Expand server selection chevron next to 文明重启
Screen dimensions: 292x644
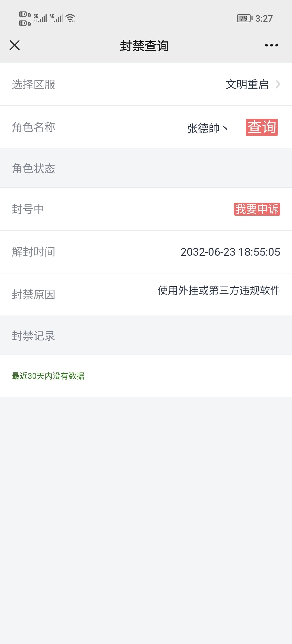[277, 84]
